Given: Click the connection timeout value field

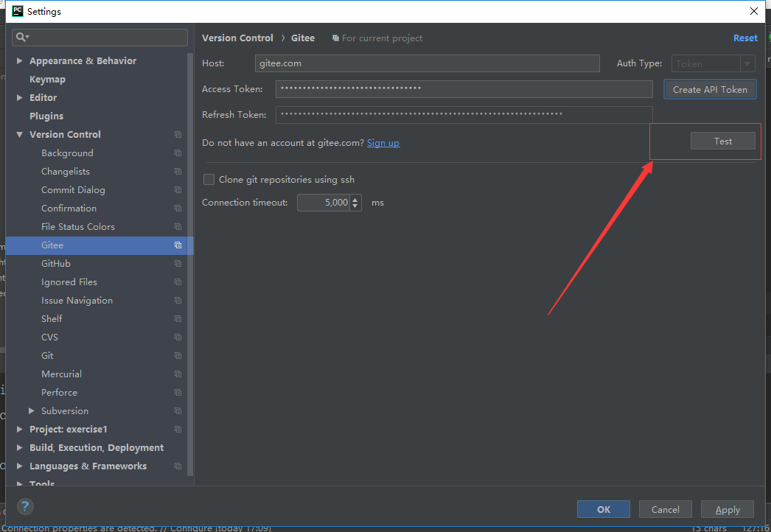Looking at the screenshot, I should (324, 203).
